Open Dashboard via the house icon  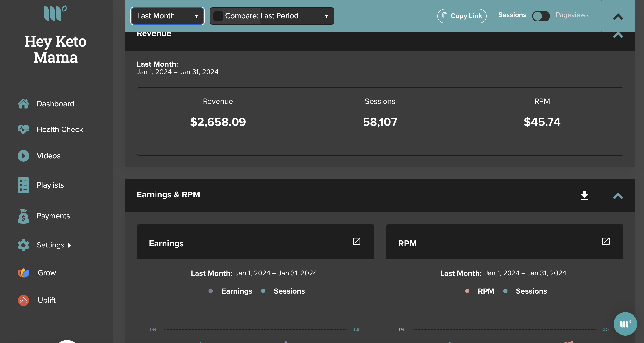[23, 104]
